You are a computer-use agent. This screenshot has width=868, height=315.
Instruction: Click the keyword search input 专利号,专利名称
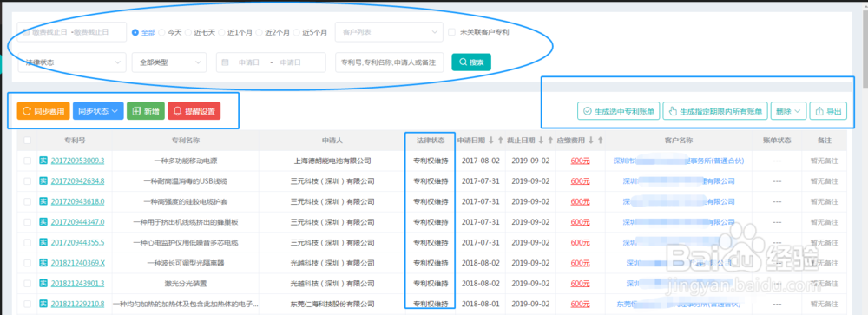[389, 62]
